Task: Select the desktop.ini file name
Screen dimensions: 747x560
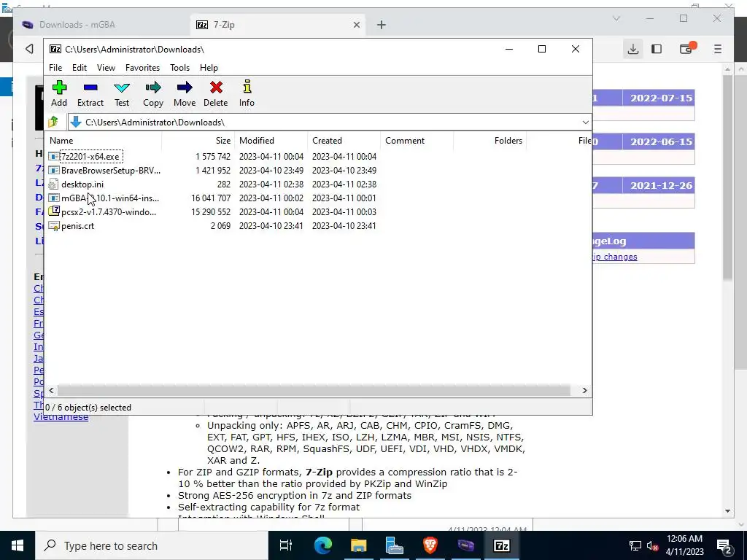Action: click(x=82, y=184)
